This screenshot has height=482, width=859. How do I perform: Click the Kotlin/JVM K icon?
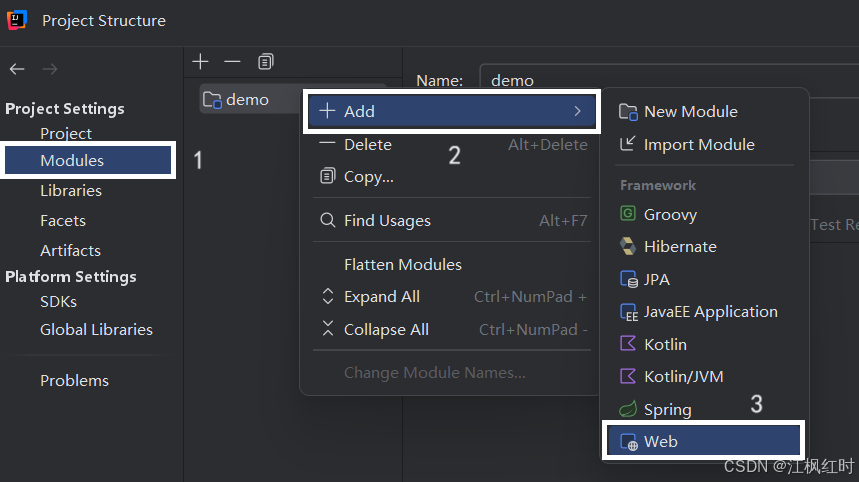pyautogui.click(x=628, y=376)
